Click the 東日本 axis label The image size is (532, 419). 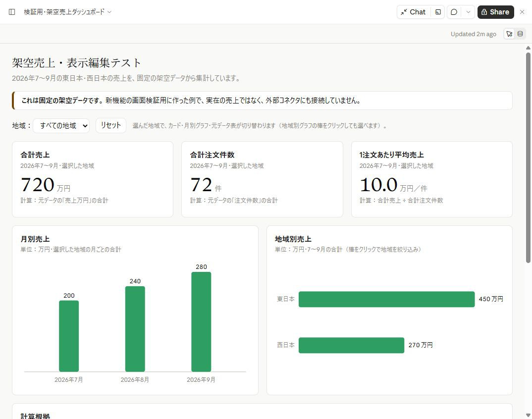(x=286, y=299)
